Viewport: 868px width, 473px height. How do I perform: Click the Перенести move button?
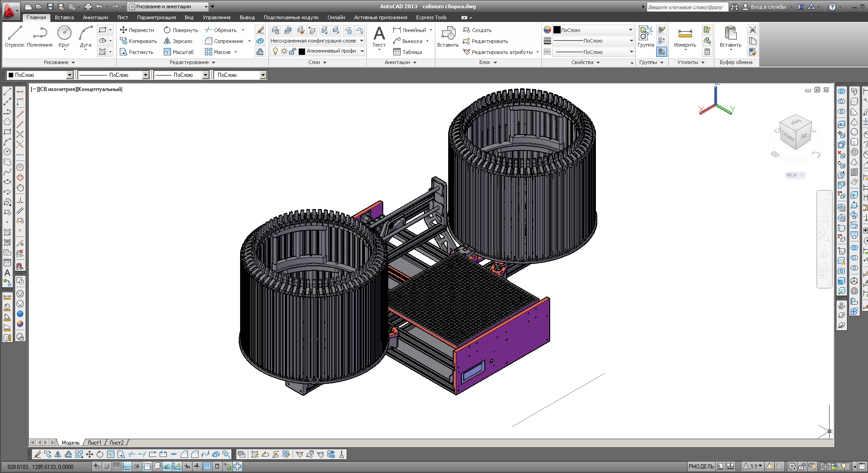click(x=137, y=30)
